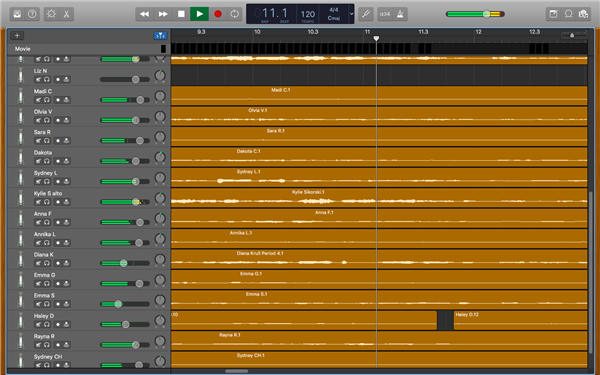The image size is (600, 375).
Task: Toggle the Metronome
Action: 400,14
